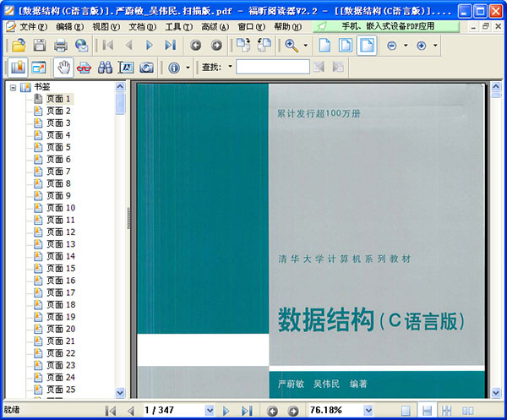The image size is (507, 420).
Task: Toggle fit width page view
Action: [367, 46]
